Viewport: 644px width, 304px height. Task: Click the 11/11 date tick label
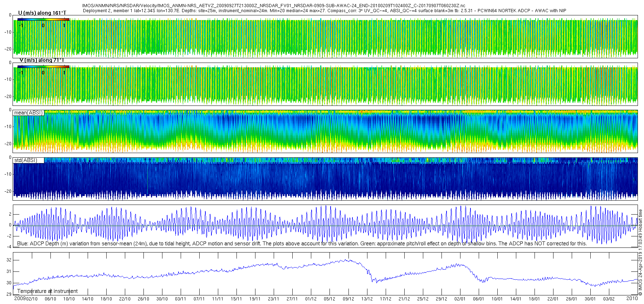[218, 299]
